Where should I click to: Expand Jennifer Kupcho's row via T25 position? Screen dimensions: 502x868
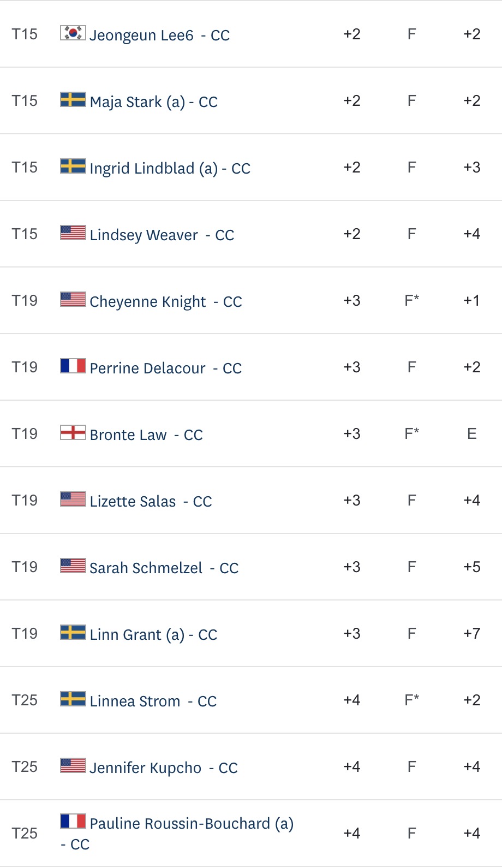coord(25,766)
